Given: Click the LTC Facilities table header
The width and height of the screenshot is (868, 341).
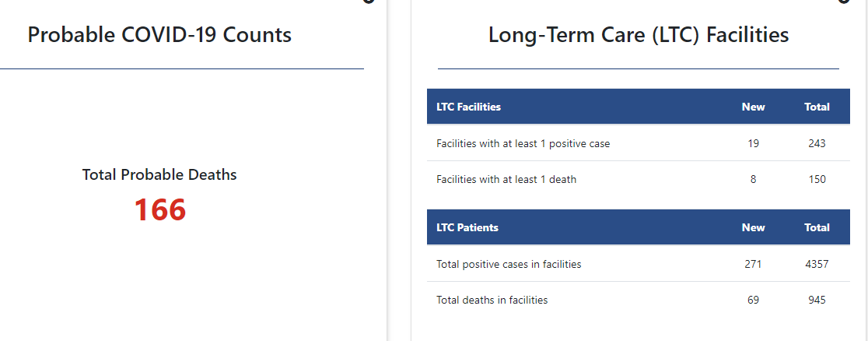Looking at the screenshot, I should pos(468,107).
